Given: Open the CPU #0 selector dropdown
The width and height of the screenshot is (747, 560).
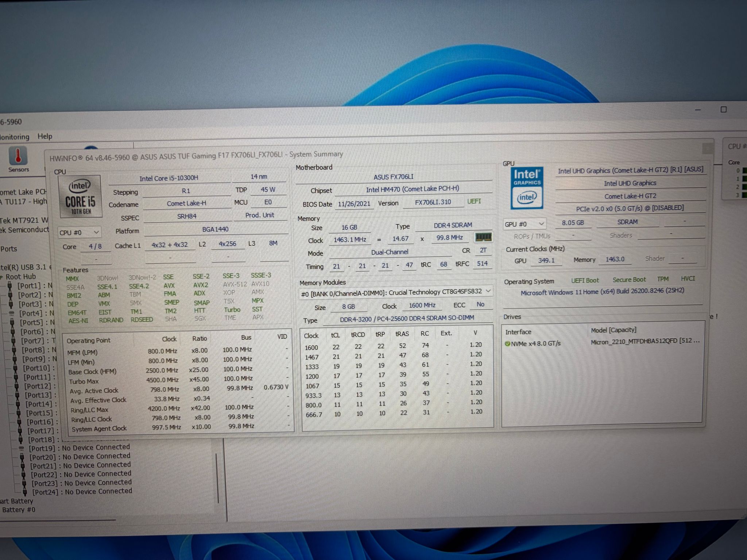Looking at the screenshot, I should coord(79,232).
